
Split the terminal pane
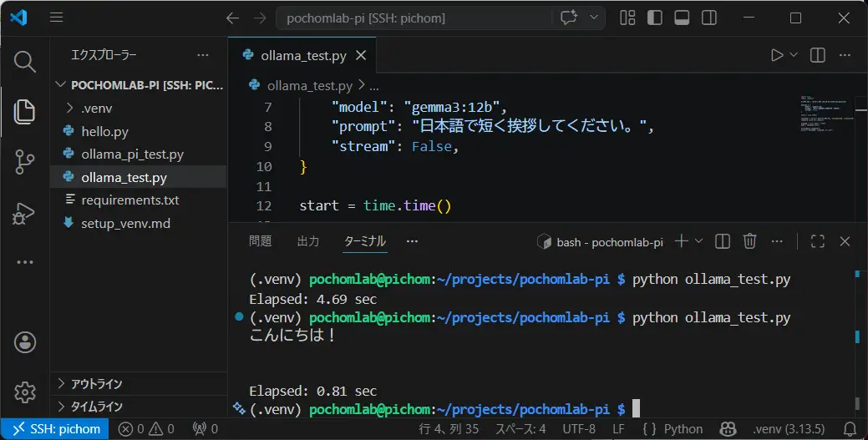(x=723, y=240)
